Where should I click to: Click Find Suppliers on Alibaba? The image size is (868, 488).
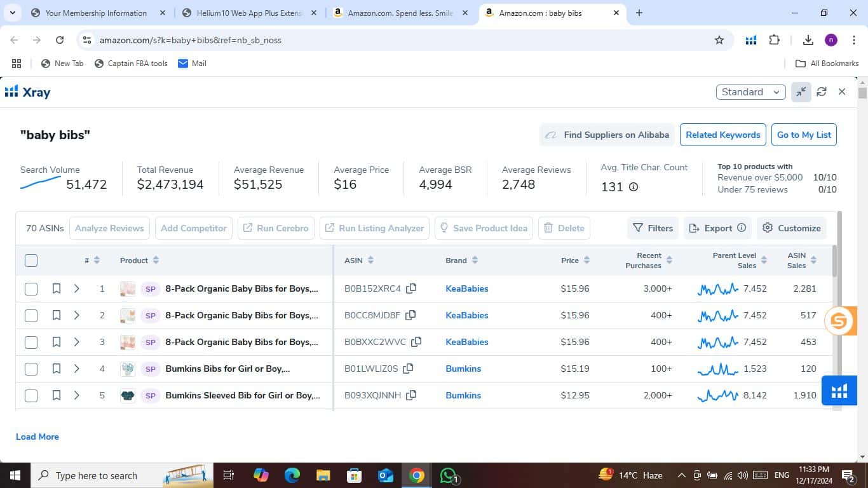tap(607, 135)
